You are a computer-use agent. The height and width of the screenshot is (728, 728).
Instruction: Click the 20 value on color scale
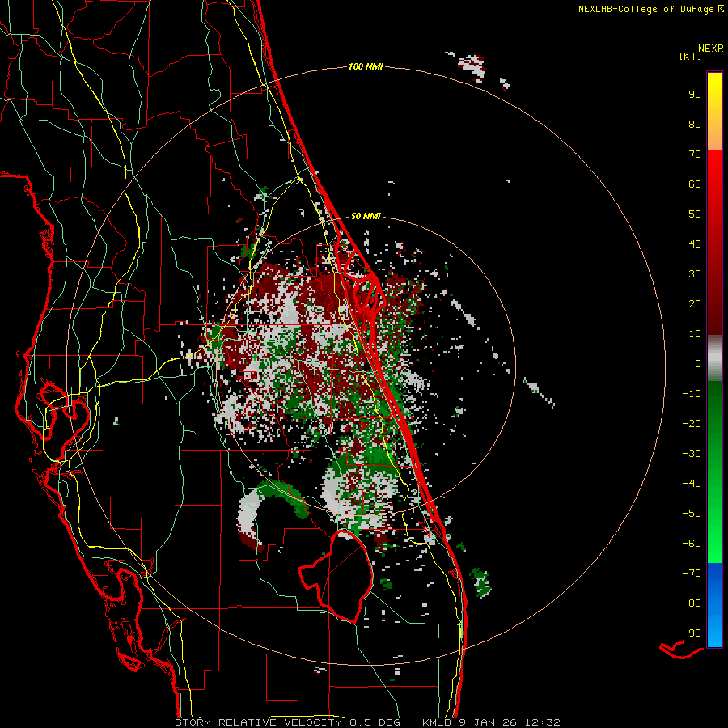click(x=695, y=304)
